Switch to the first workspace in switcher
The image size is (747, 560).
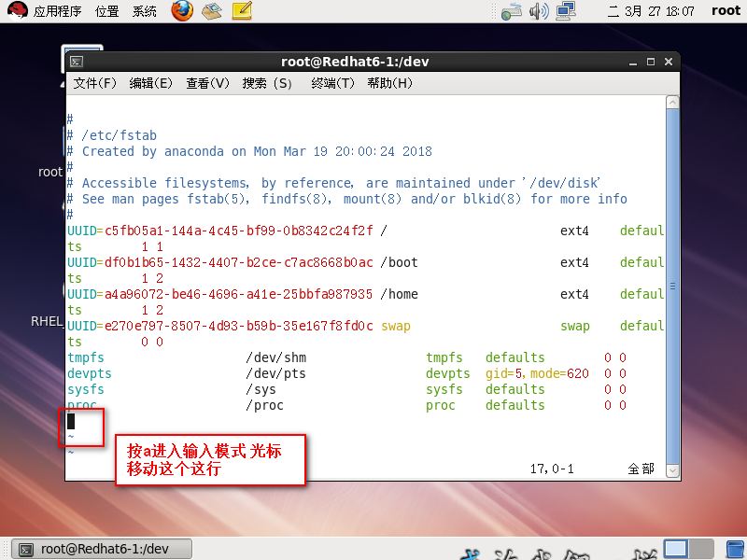(x=675, y=549)
